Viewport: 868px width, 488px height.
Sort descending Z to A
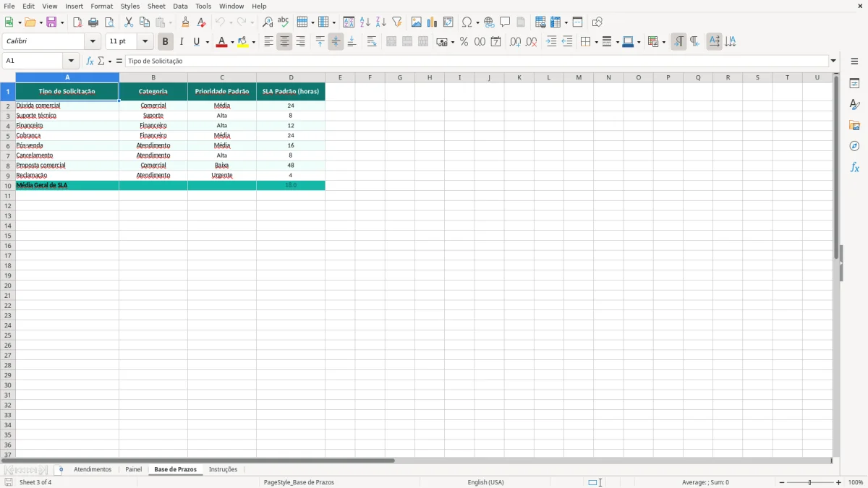(x=381, y=22)
